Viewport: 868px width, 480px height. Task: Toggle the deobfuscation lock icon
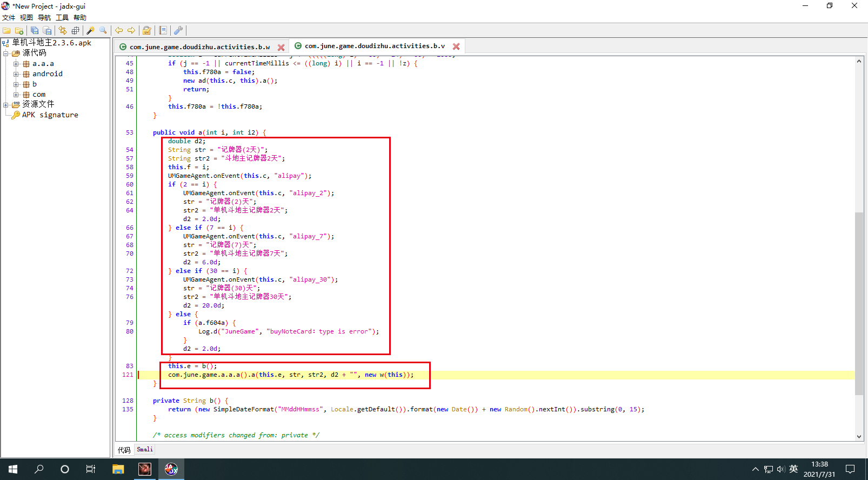pyautogui.click(x=146, y=31)
